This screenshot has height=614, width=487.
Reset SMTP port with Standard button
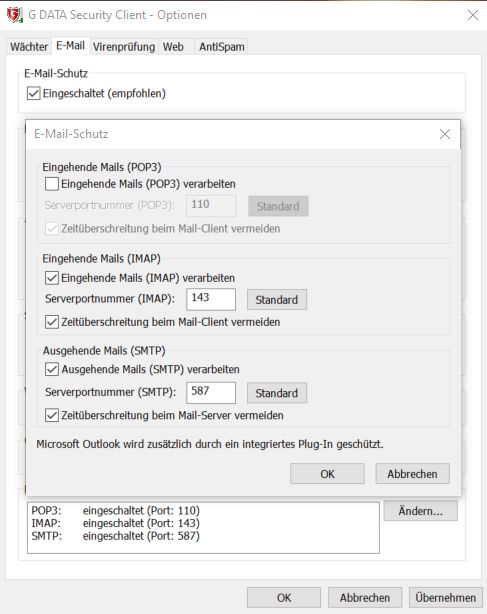click(x=277, y=393)
